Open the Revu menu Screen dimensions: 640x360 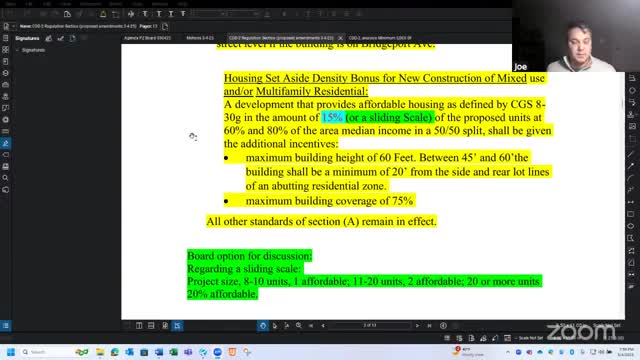(11, 4)
